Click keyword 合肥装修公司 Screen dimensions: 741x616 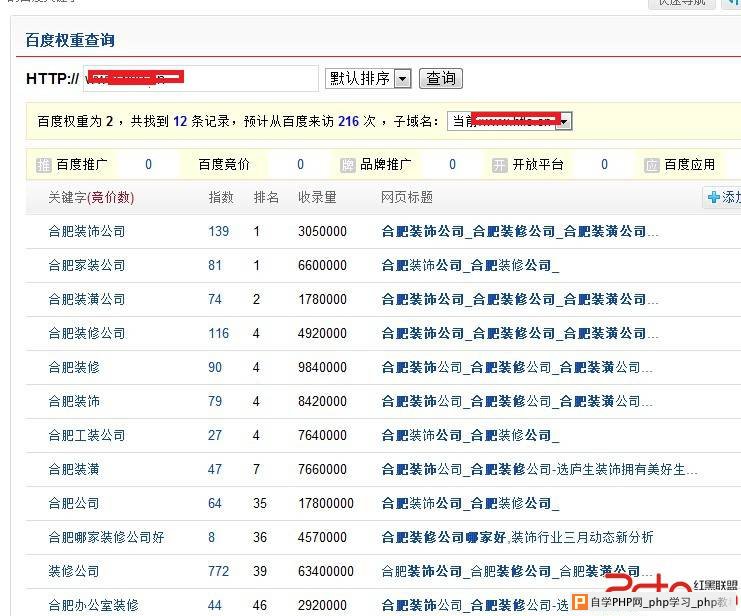(87, 333)
